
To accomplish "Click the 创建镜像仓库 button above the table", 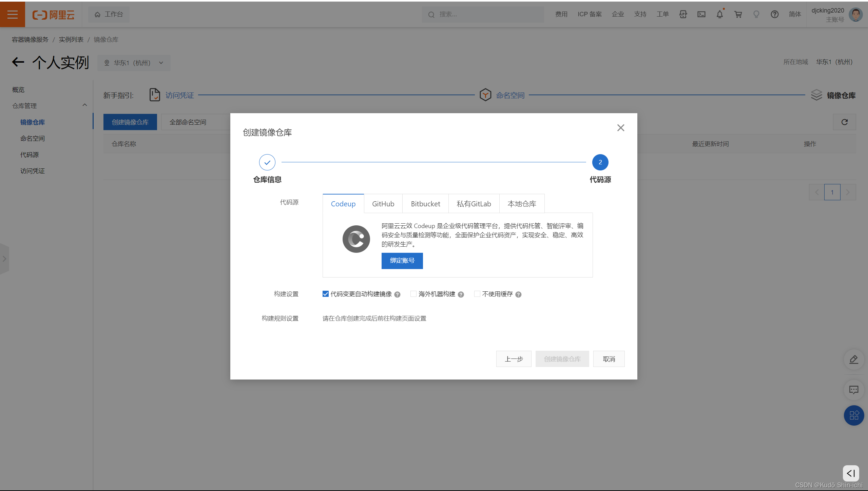I will [130, 122].
